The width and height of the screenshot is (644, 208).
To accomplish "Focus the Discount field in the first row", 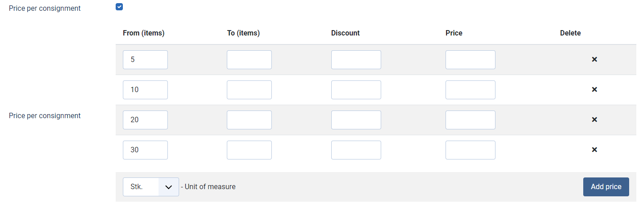I will tap(356, 60).
